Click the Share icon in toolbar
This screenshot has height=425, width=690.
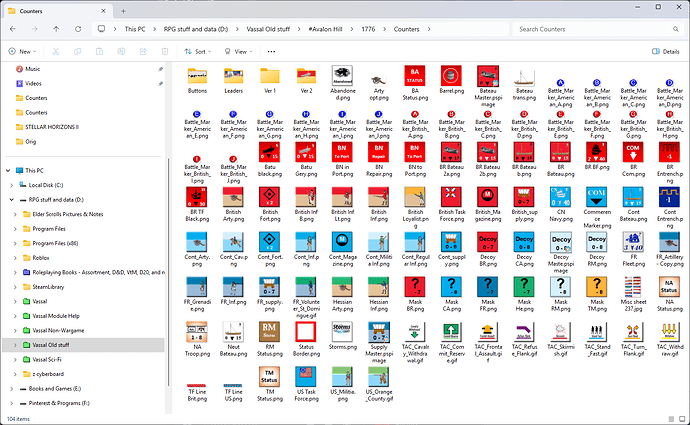143,51
